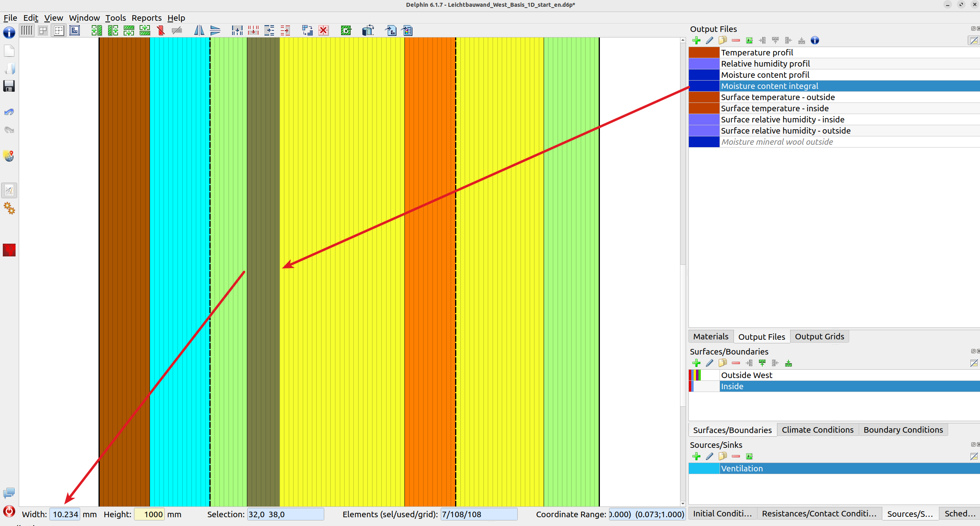This screenshot has height=526, width=980.
Task: Insert column left with green plus icon
Action: click(x=97, y=30)
